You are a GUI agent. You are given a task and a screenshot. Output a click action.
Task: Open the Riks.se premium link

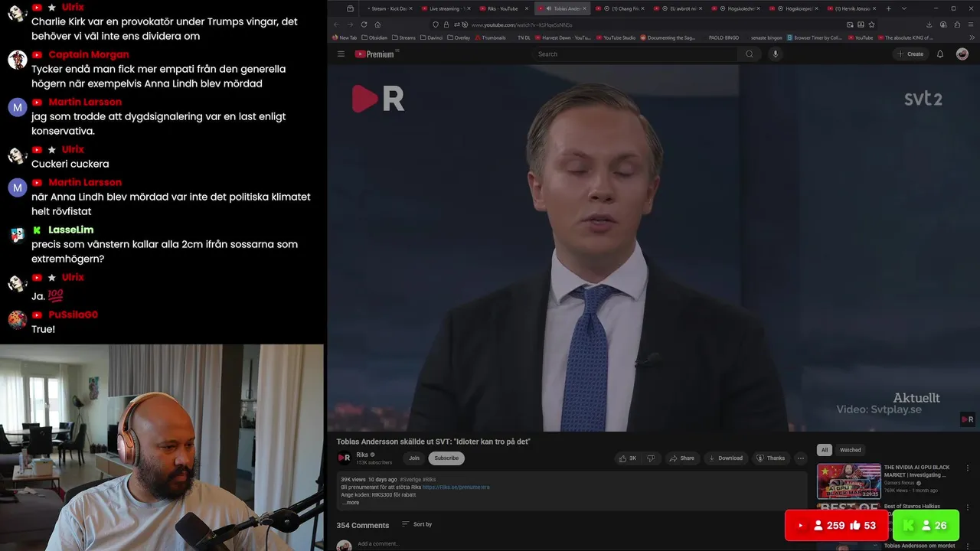coord(456,487)
